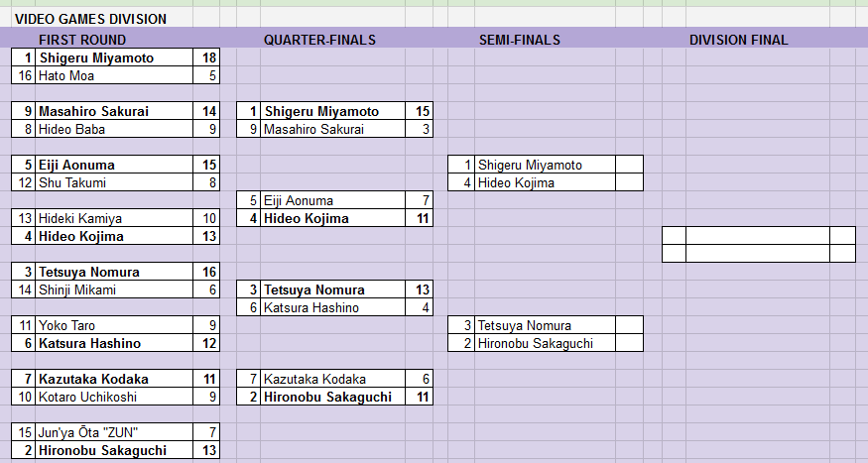Click the FIRST ROUND header cell
Image resolution: width=868 pixels, height=463 pixels.
point(82,40)
